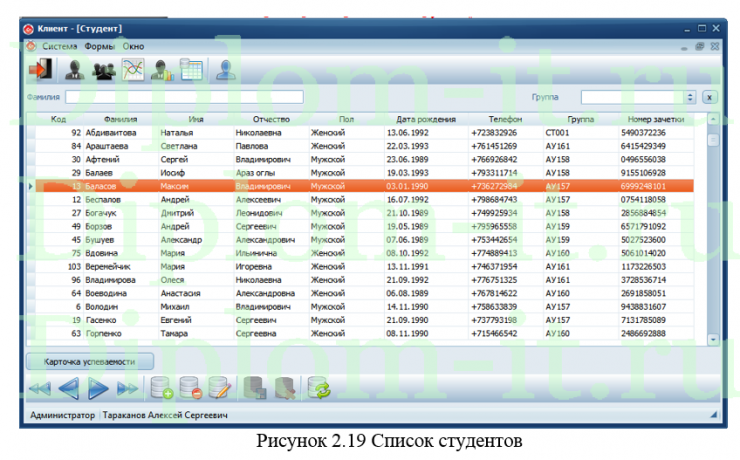Open the Группа combo box arrow

pyautogui.click(x=690, y=98)
